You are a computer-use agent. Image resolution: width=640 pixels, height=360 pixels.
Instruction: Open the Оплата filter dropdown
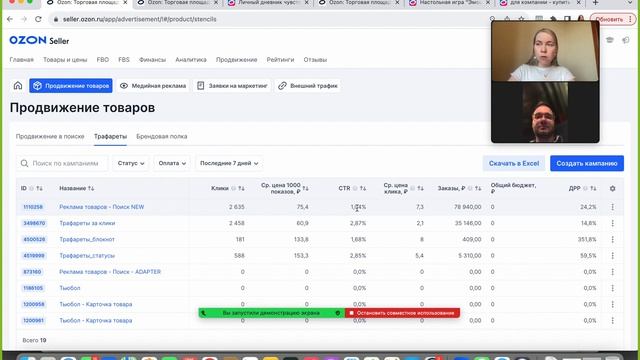[172, 163]
